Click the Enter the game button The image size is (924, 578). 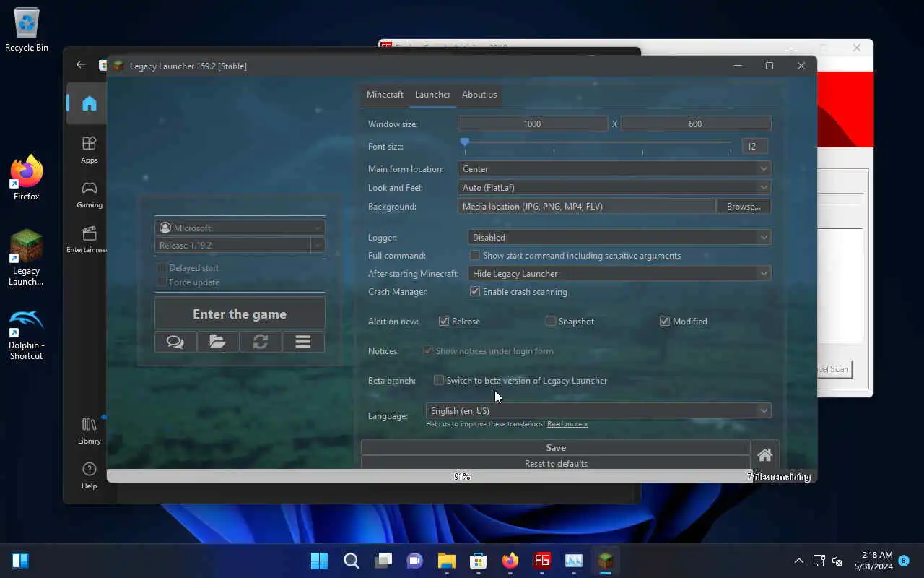point(240,314)
